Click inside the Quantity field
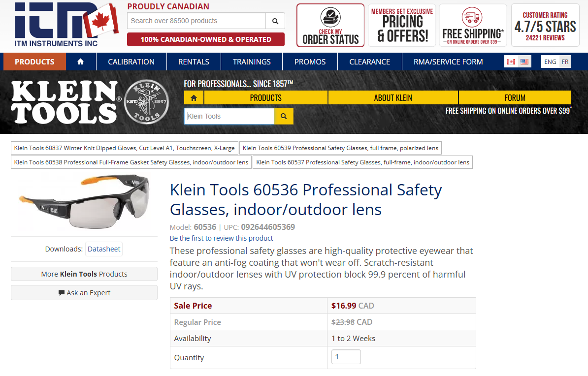This screenshot has width=588, height=376. [345, 356]
